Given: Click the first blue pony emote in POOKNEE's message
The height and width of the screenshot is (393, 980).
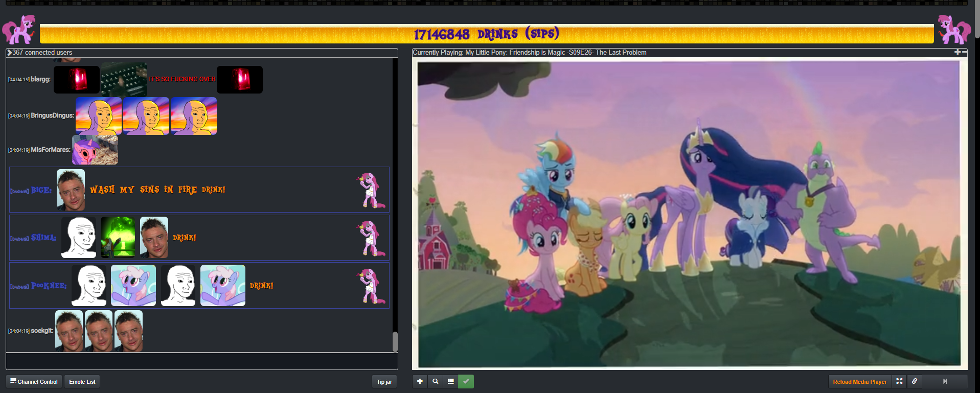Looking at the screenshot, I should tap(133, 285).
